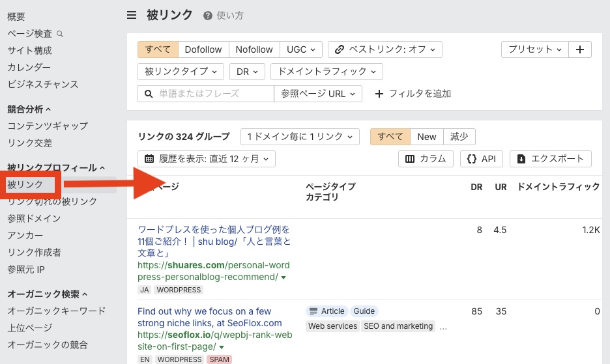The width and height of the screenshot is (610, 364).
Task: Sort by the UR column header
Action: pos(501,187)
